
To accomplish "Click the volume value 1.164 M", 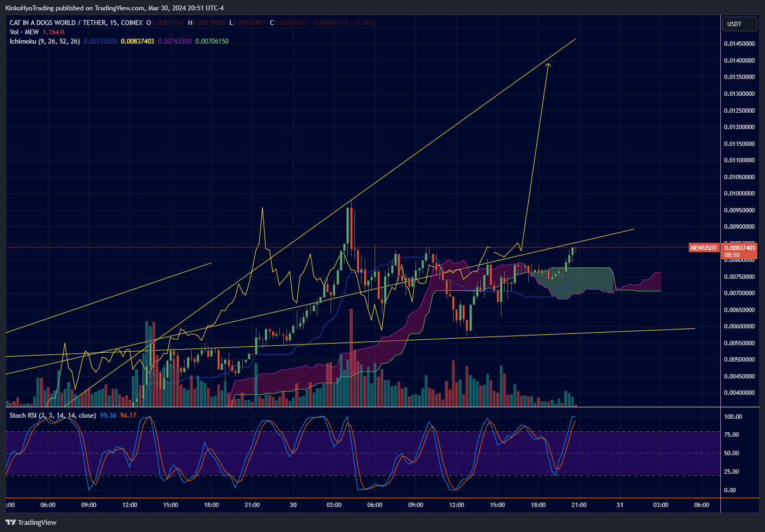I will pyautogui.click(x=53, y=32).
